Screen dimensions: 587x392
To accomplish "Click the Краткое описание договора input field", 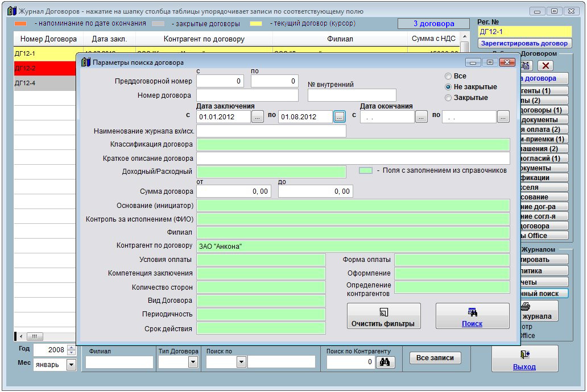I will [353, 158].
